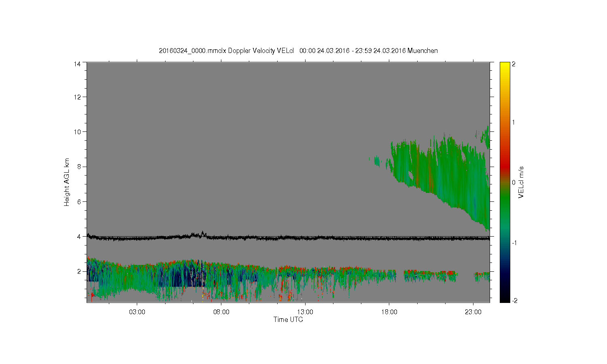Screen dimensions: 607x364
Task: Click the '4' height tick label
Action: (x=79, y=237)
